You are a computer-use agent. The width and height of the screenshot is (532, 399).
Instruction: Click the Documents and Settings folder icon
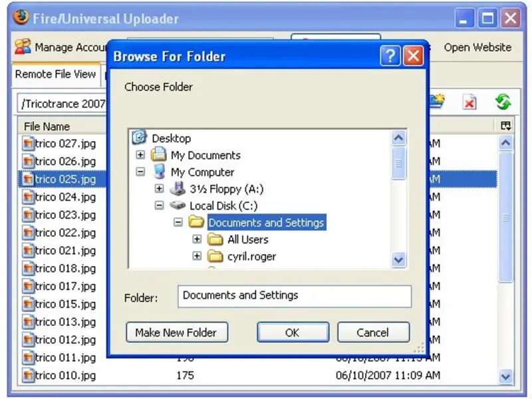coord(196,221)
